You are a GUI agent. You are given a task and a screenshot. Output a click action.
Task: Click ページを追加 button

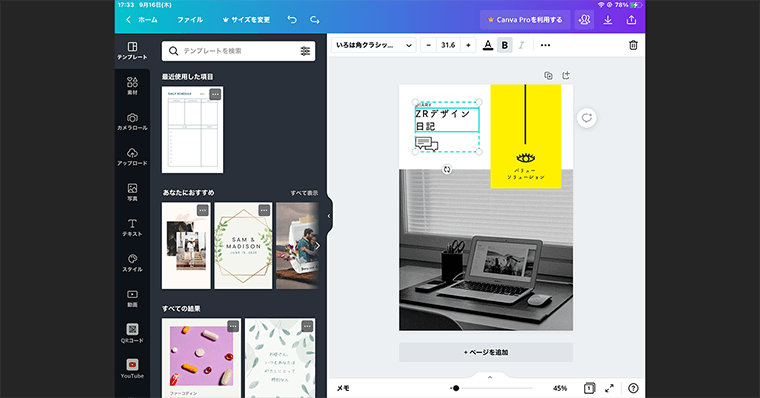(486, 352)
